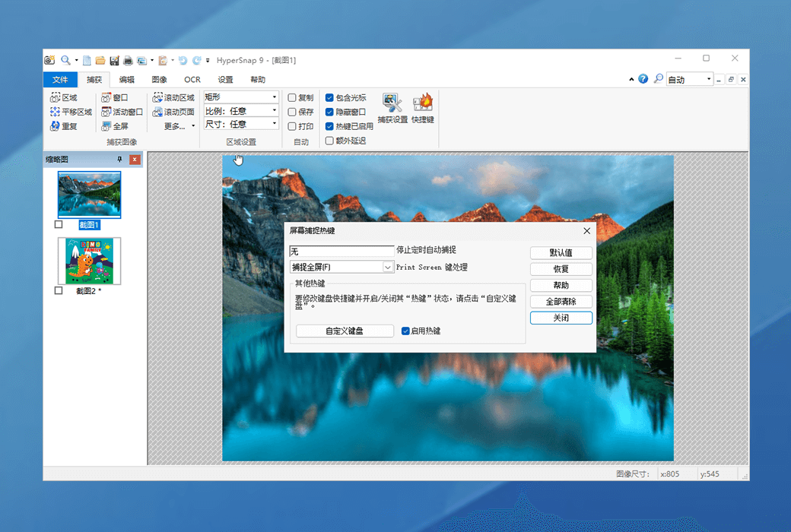Click the print icon in quick toolbar
This screenshot has width=791, height=532.
[x=128, y=60]
